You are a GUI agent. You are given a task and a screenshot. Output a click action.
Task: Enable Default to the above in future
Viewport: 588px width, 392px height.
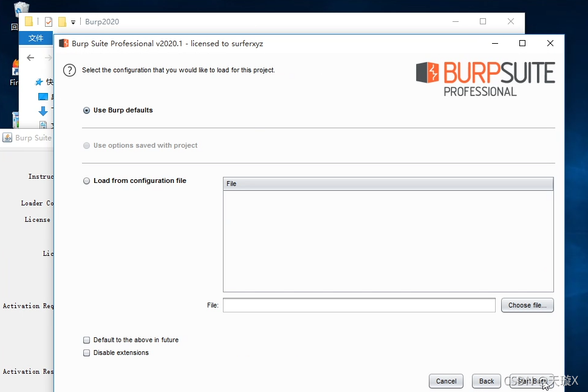coord(87,340)
